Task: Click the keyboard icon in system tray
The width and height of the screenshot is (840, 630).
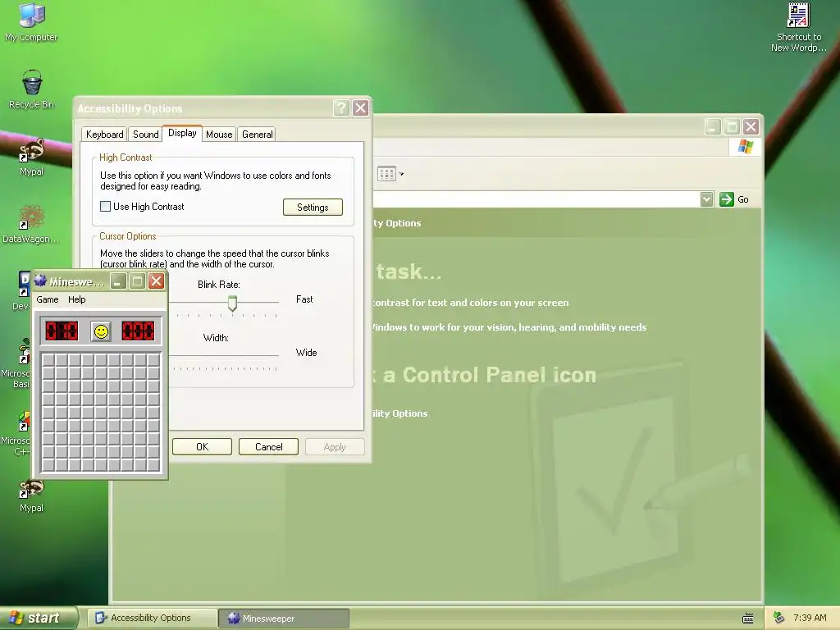Action: 748,619
